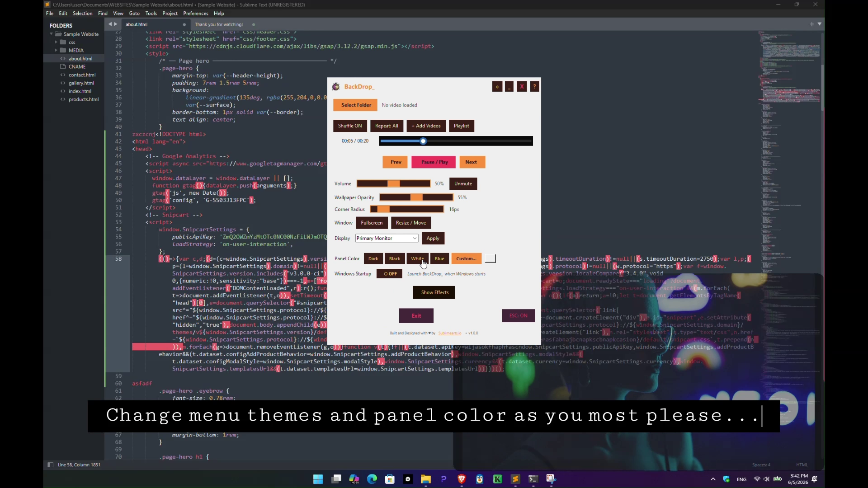Click + Add Videos button
Viewport: 868px width, 488px height.
click(426, 126)
